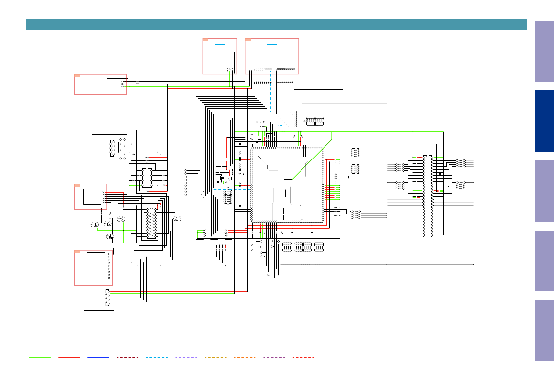
Task: Select the cyan dashed legend line
Action: point(157,357)
